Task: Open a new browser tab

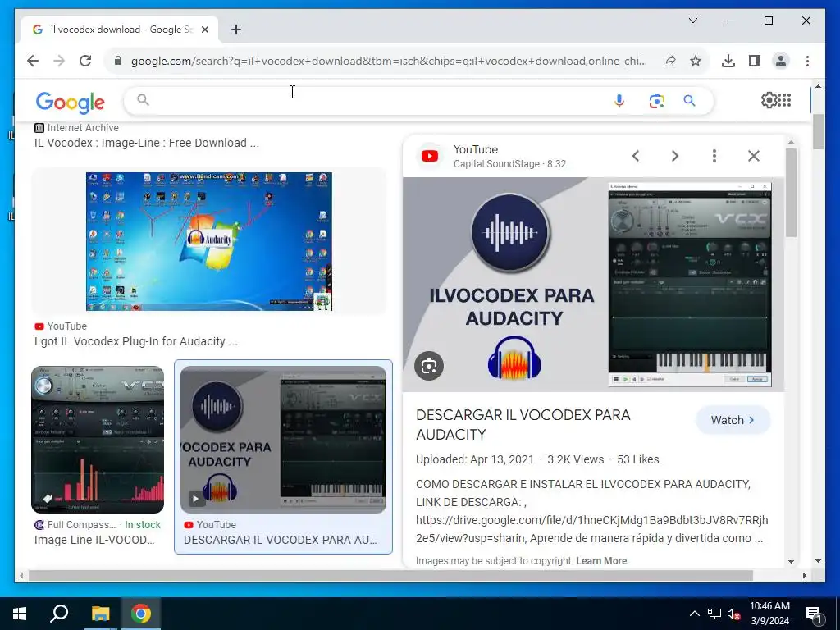Action: pos(236,30)
